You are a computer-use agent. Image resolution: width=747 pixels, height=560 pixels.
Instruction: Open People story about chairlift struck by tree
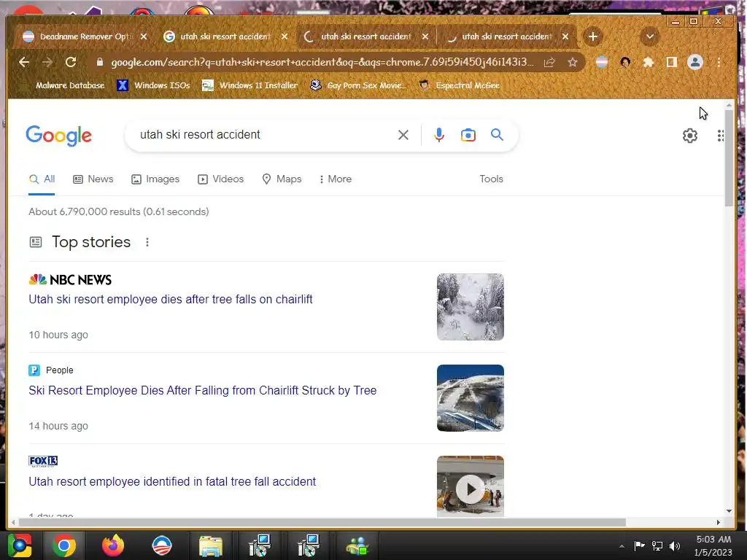click(x=203, y=391)
